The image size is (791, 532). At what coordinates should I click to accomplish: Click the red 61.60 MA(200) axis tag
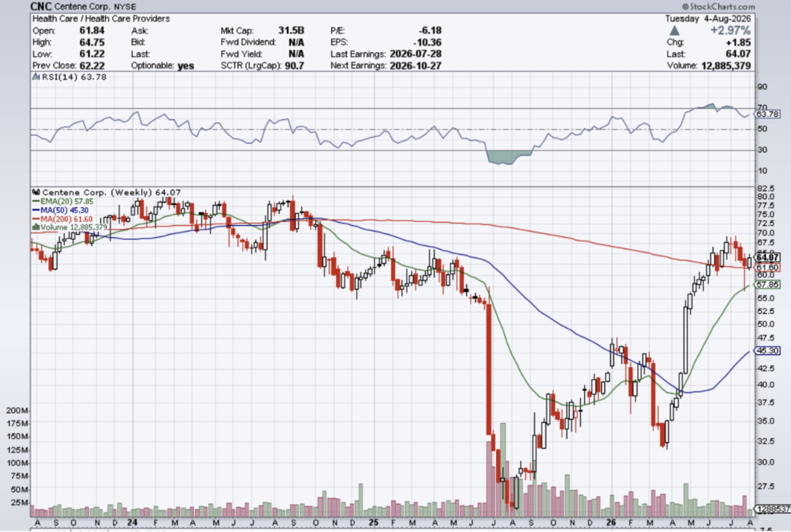[767, 268]
